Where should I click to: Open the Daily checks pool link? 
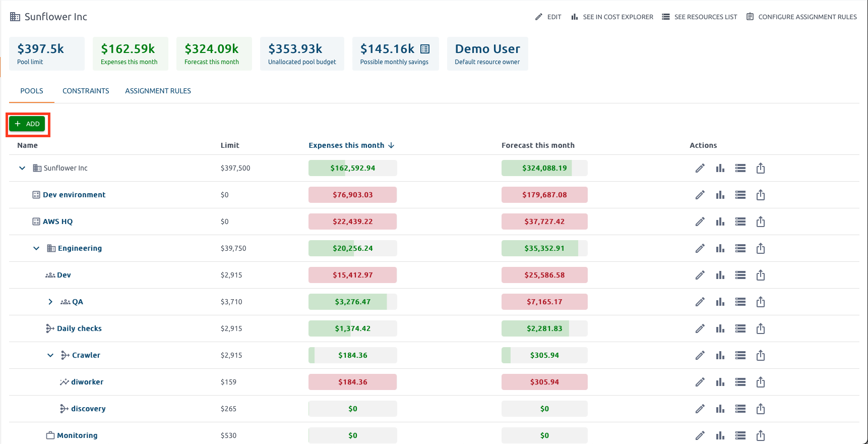click(79, 328)
